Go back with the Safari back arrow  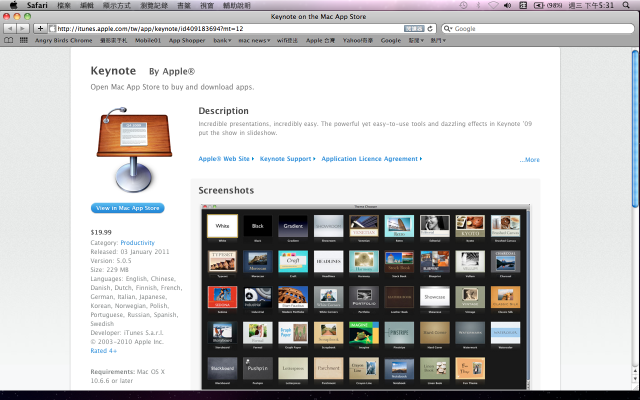[x=10, y=29]
